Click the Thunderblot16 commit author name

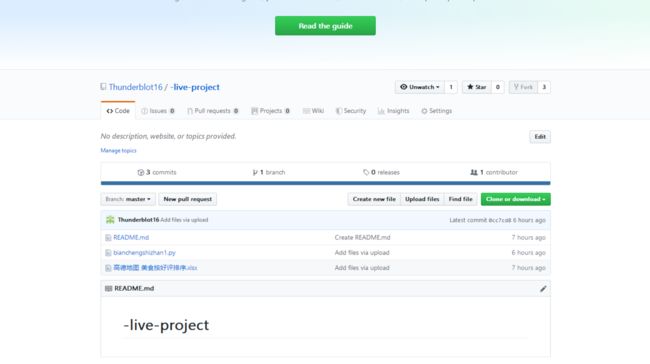click(138, 220)
